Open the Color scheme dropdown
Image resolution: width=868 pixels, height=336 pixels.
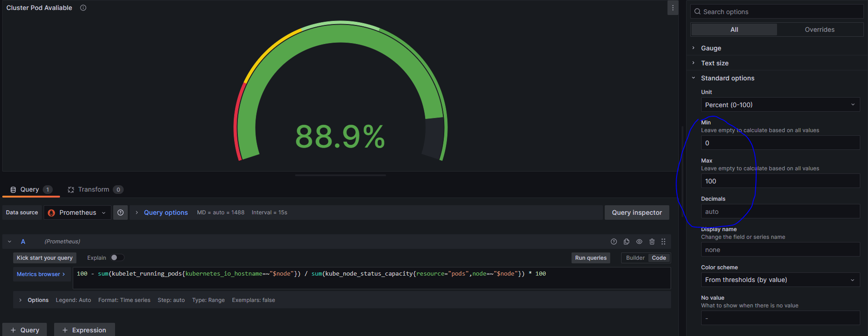[780, 280]
